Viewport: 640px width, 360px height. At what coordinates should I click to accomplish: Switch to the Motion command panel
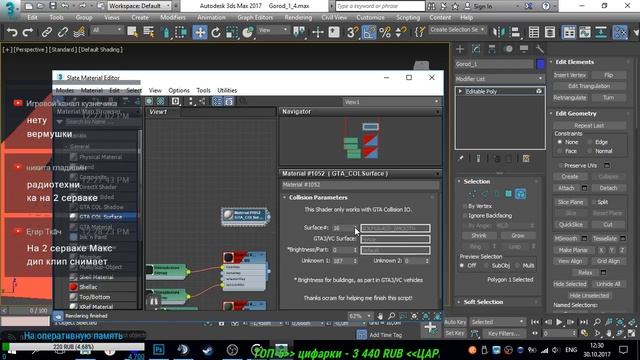pos(508,49)
